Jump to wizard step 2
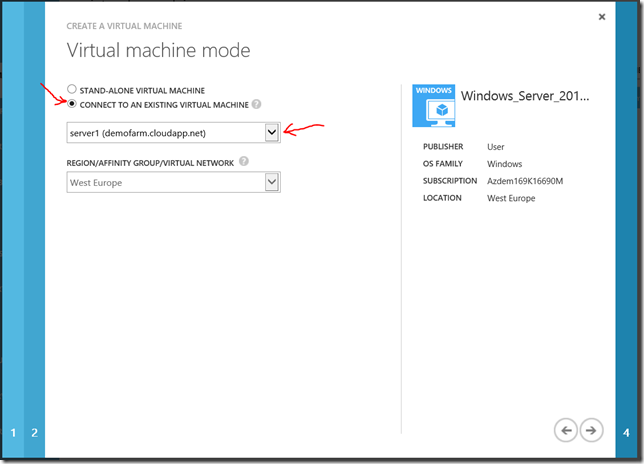 (x=34, y=432)
